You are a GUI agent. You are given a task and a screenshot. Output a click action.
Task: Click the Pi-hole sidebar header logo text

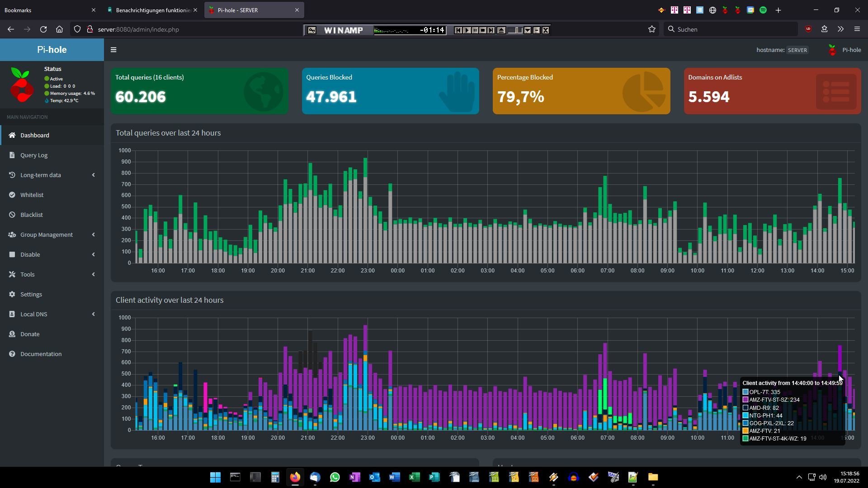pos(52,50)
